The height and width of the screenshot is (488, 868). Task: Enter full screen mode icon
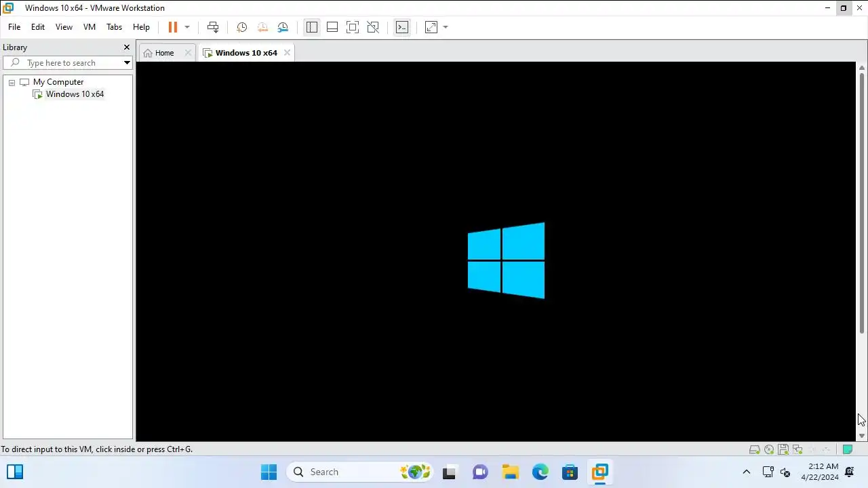(353, 27)
